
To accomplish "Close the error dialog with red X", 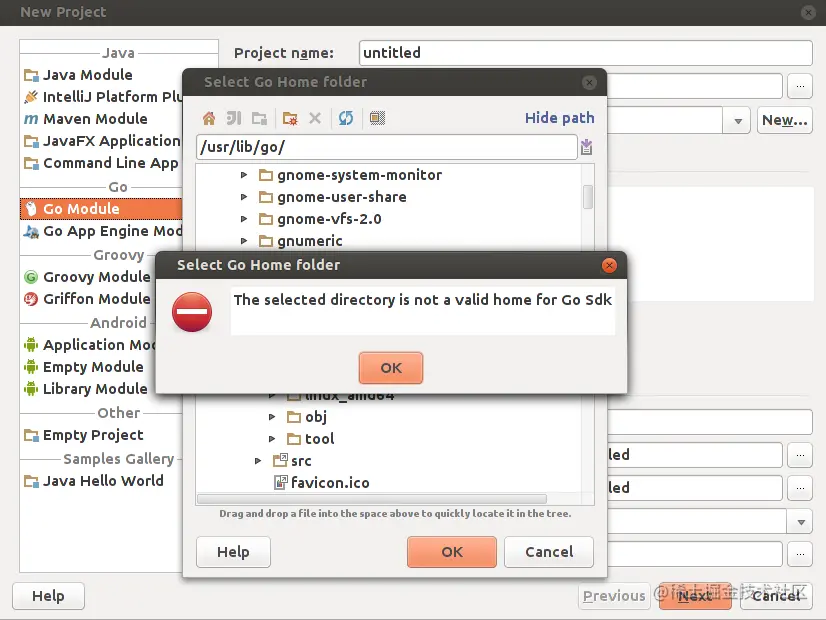I will click(x=609, y=265).
